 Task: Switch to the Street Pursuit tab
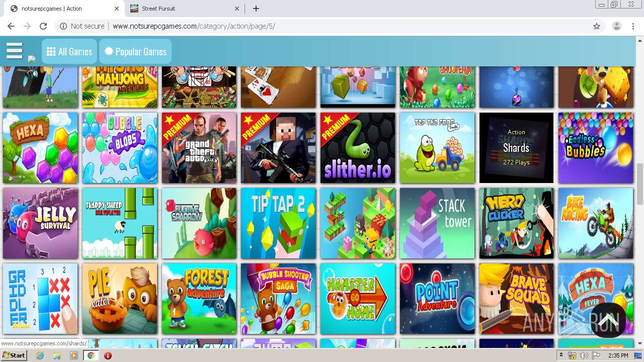pyautogui.click(x=185, y=9)
